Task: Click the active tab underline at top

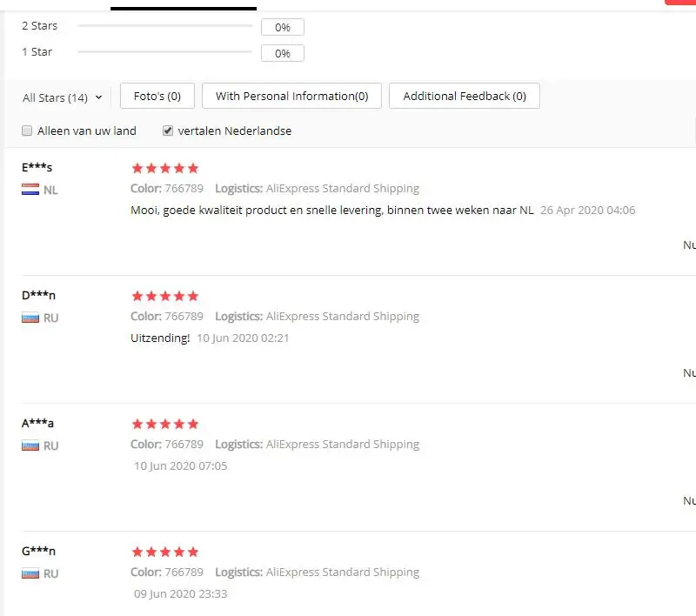Action: 184,9
